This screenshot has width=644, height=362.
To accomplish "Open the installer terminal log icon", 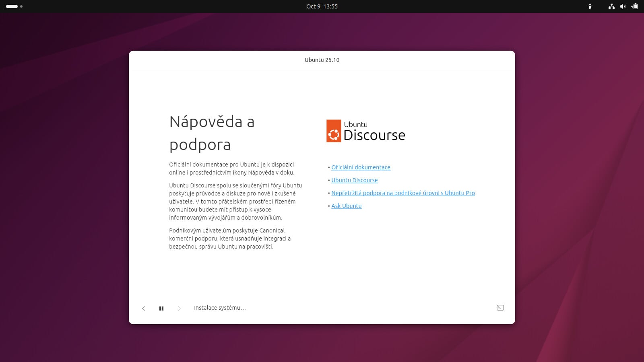I will click(x=500, y=308).
